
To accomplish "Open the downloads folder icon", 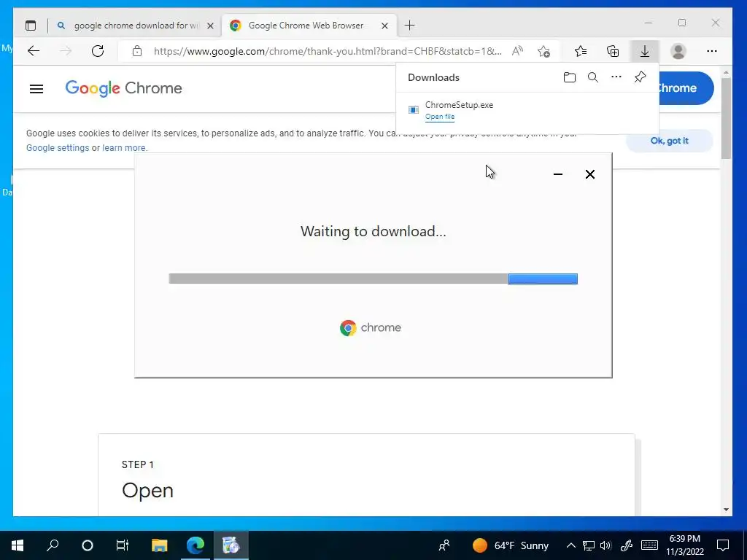I will [569, 77].
